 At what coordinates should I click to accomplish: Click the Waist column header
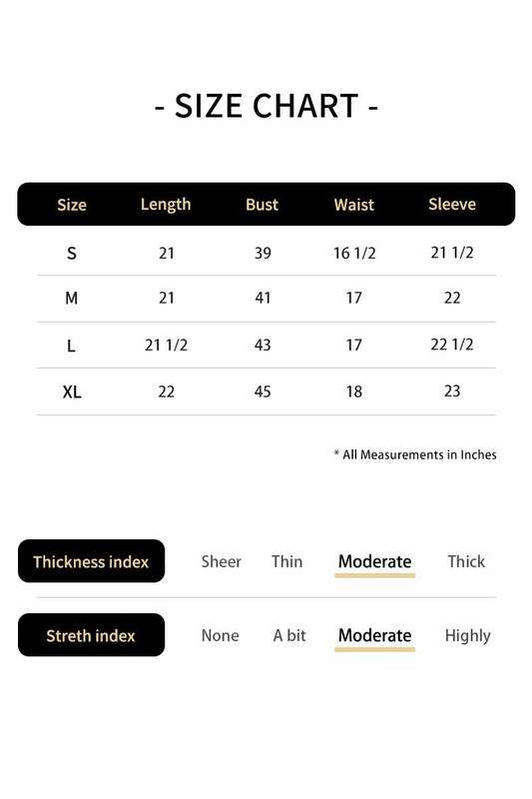point(354,205)
